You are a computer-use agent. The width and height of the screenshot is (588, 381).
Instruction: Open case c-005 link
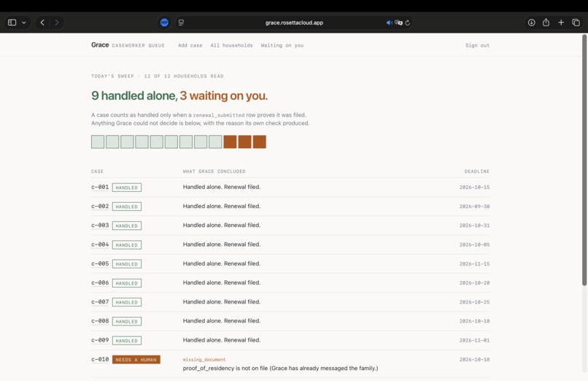click(100, 263)
